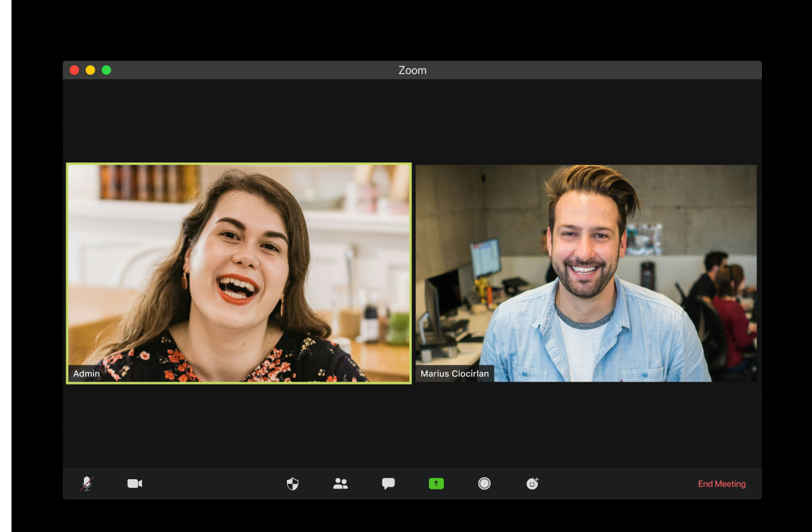Click the Zoom title in title bar
This screenshot has height=532, width=812.
tap(412, 70)
